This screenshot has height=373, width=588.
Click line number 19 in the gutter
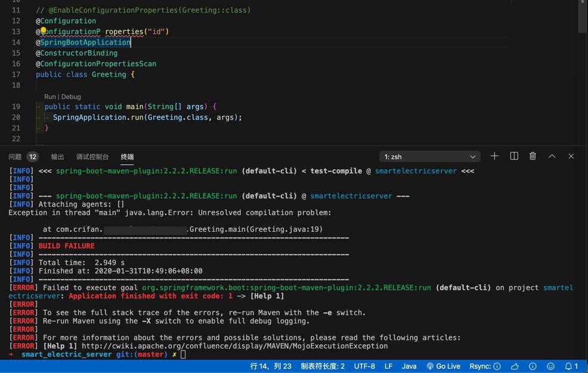click(x=16, y=106)
